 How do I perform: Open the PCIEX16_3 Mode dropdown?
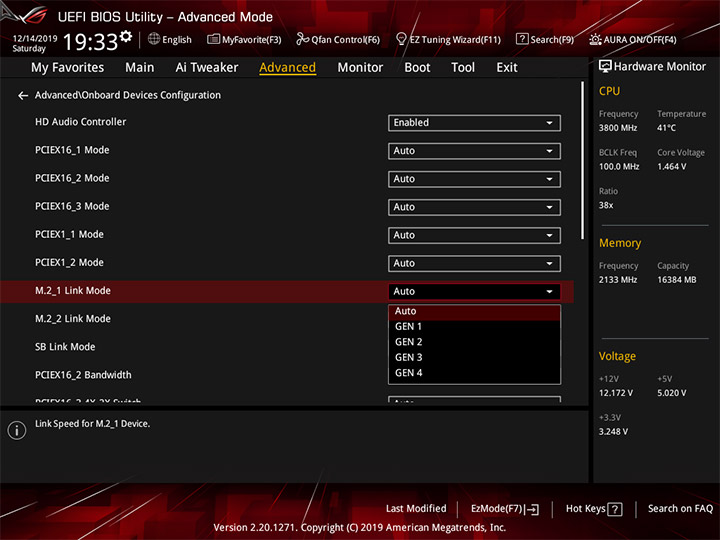pyautogui.click(x=474, y=207)
